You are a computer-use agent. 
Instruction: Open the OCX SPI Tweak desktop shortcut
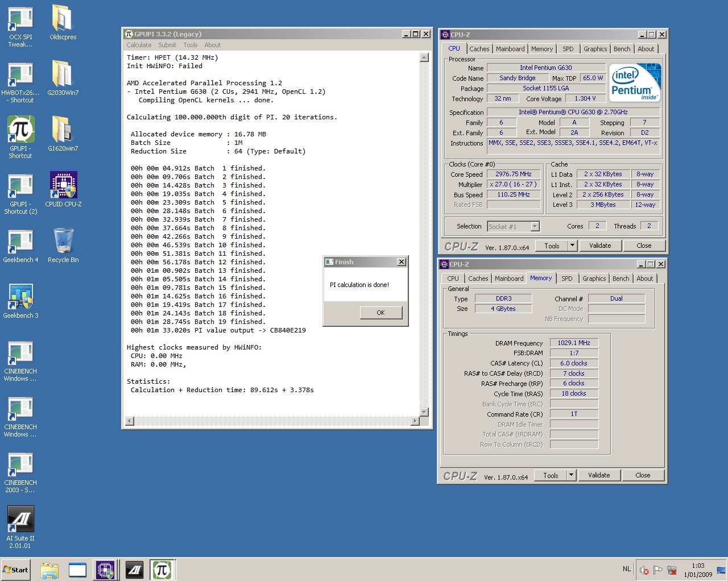point(20,26)
